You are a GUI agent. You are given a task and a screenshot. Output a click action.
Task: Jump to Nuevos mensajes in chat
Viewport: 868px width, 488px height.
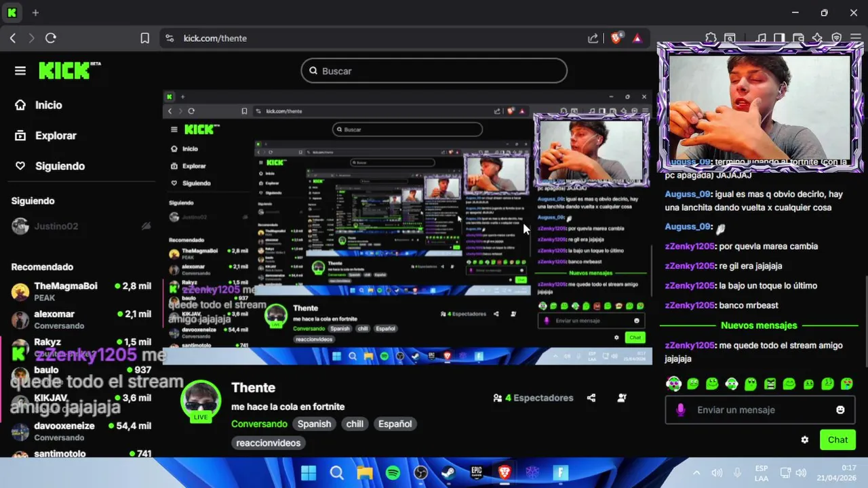click(x=759, y=325)
